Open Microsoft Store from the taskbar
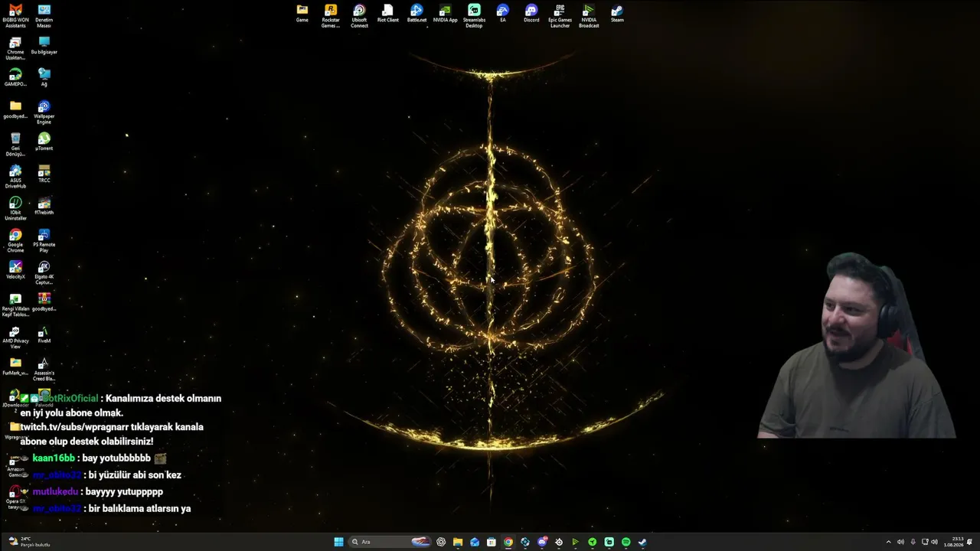Screen dimensions: 980x551 [x=492, y=542]
